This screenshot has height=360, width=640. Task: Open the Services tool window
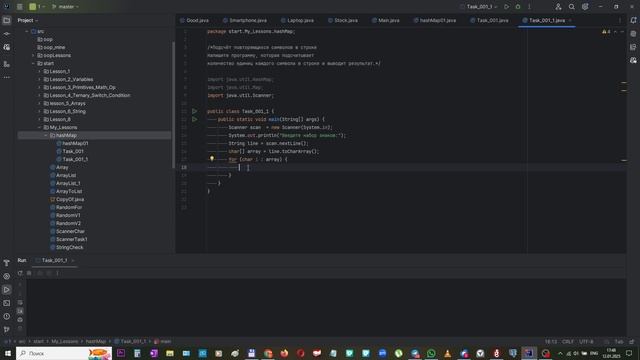tap(7, 276)
